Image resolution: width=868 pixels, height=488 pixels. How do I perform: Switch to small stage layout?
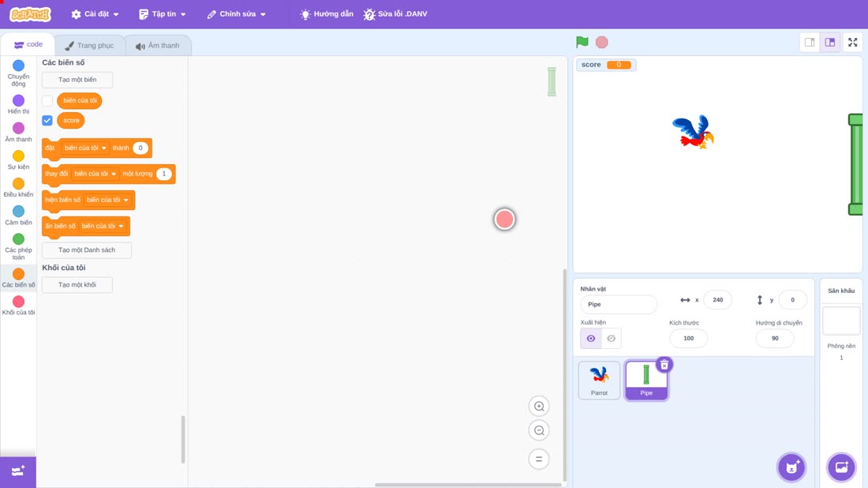(810, 42)
